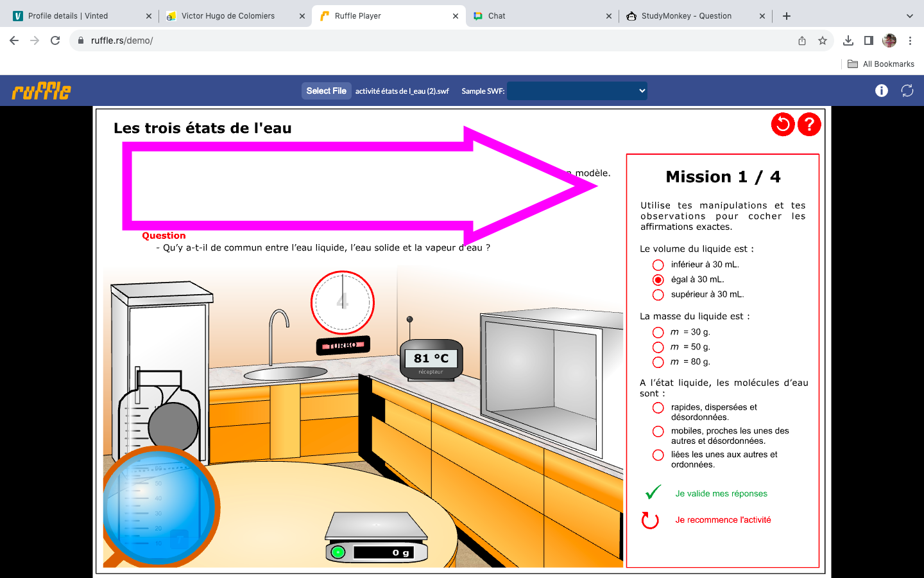Go back in browser history

(x=14, y=40)
